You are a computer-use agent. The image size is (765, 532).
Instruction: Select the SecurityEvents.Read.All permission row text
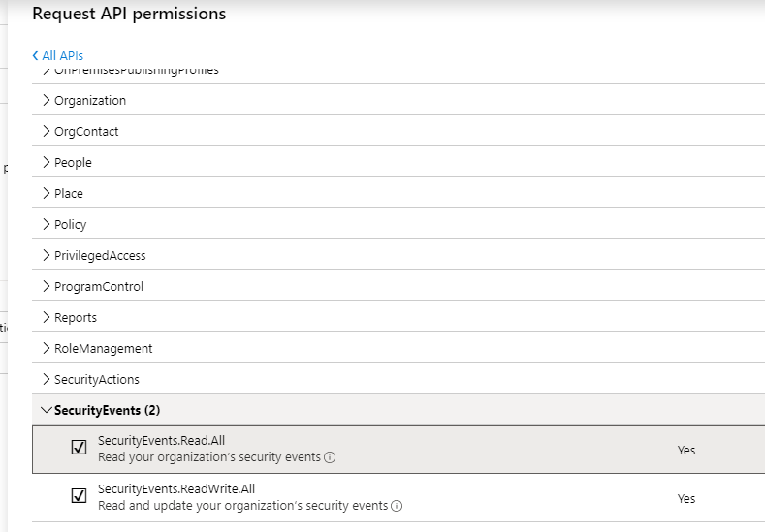161,441
